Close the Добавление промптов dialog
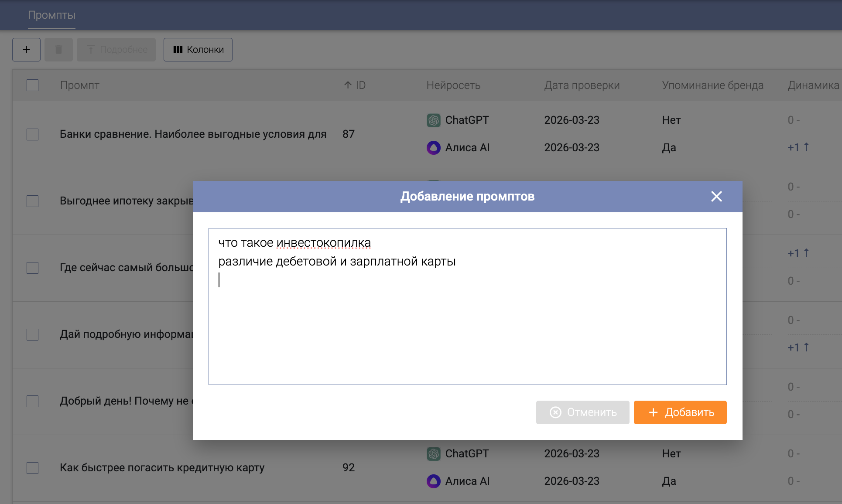Image resolution: width=842 pixels, height=504 pixels. point(716,196)
